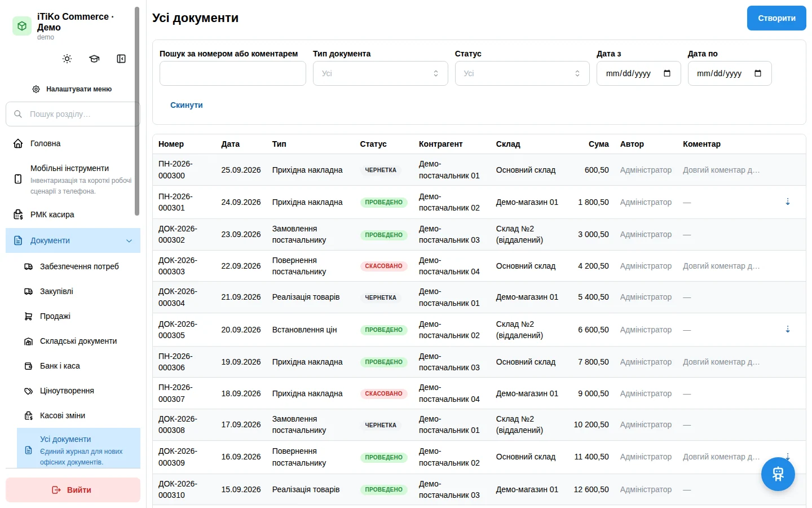Click the Пошук розділу sidebar search field
The image size is (812, 508).
tap(73, 114)
